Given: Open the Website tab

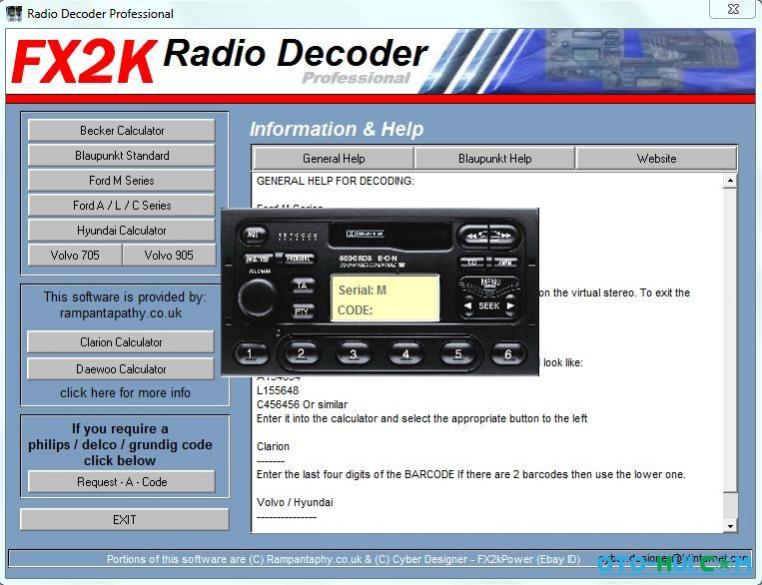Looking at the screenshot, I should (x=656, y=158).
